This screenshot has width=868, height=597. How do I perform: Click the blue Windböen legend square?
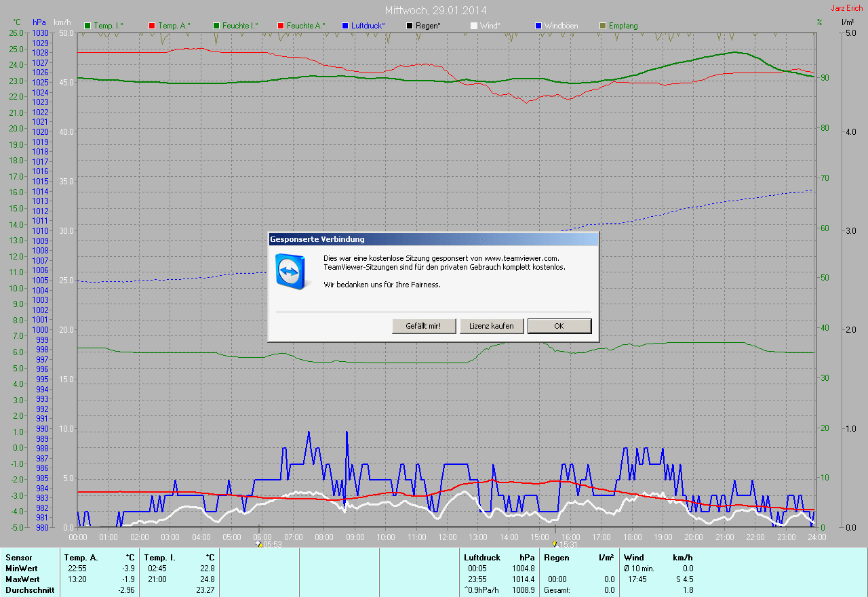[538, 26]
